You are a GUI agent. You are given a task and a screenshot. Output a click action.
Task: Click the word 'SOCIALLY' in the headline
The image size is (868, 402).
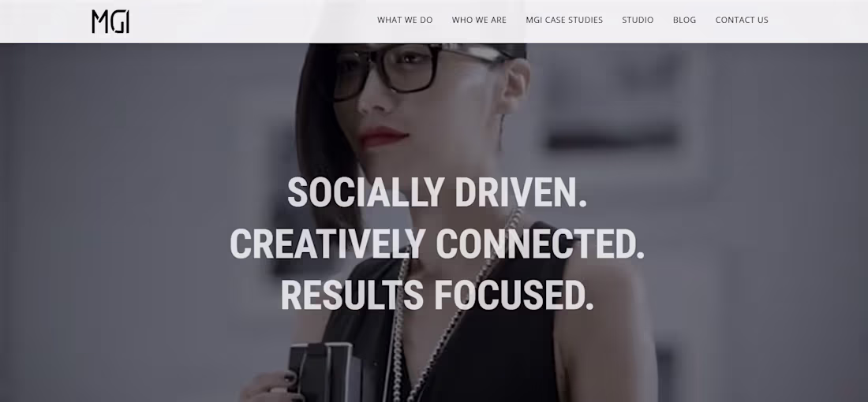click(x=365, y=192)
